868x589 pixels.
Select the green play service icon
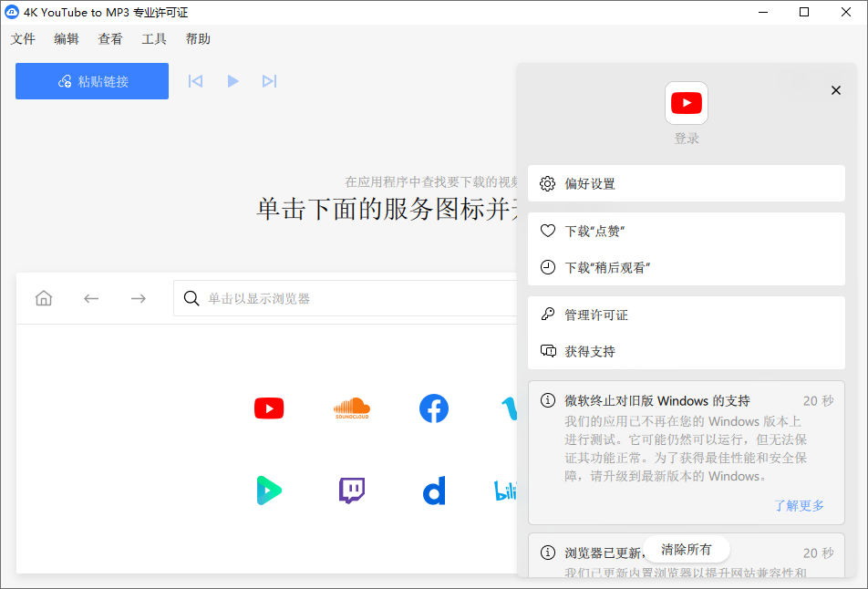pos(268,491)
